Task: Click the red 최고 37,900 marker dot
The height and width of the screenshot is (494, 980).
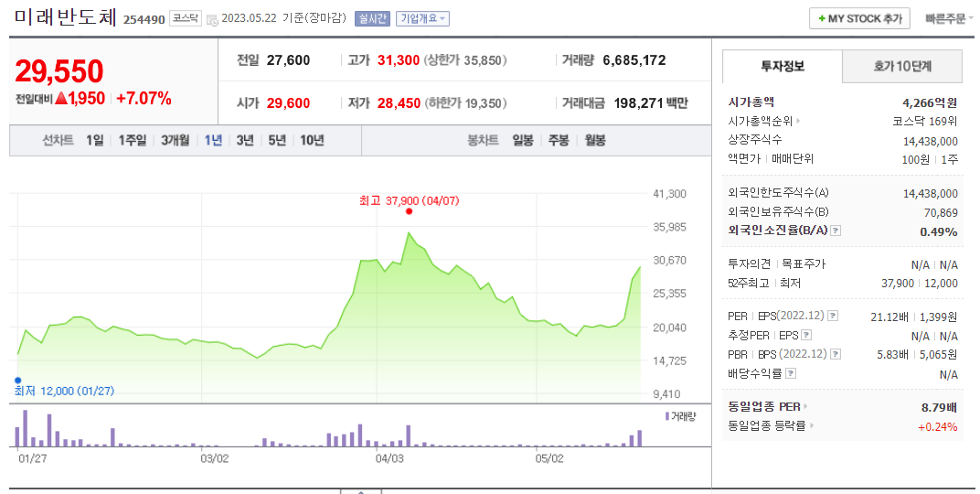Action: click(x=409, y=211)
